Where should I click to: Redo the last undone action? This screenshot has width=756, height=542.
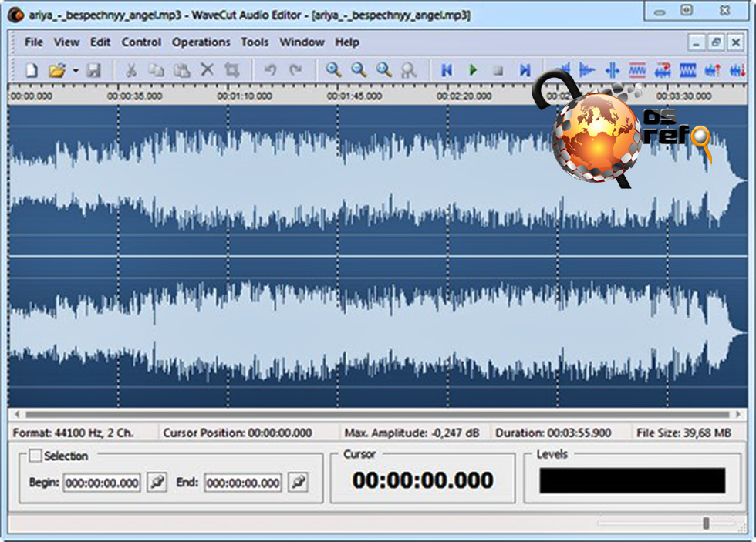click(x=295, y=70)
